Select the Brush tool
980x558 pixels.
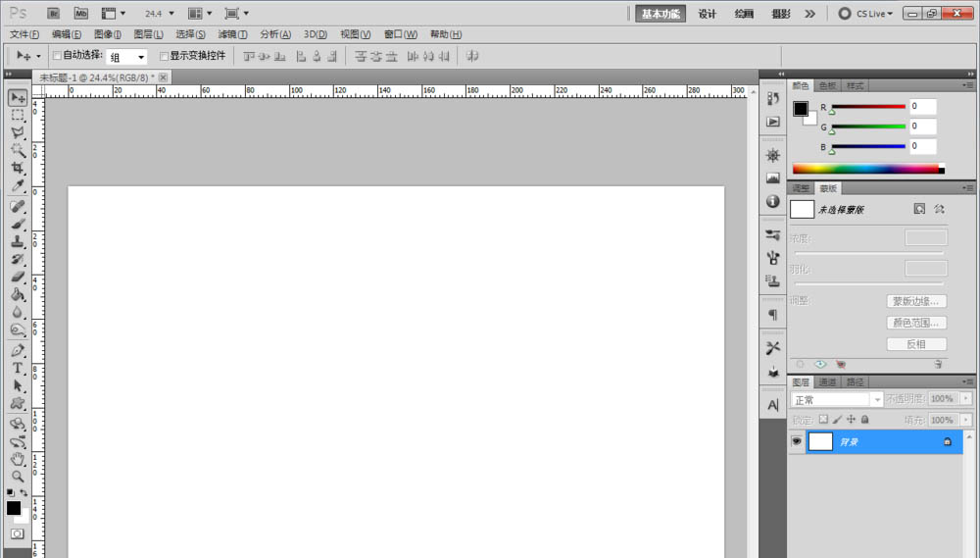pos(18,224)
